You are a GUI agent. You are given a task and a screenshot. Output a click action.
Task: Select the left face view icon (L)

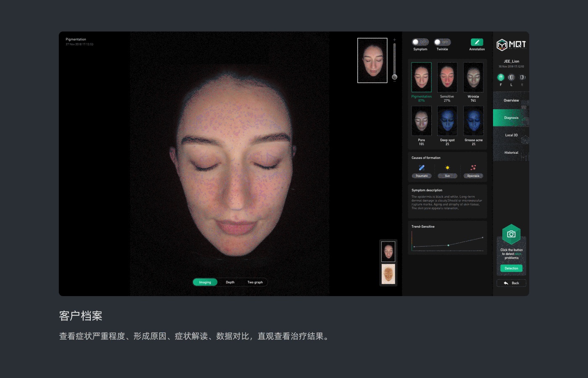click(x=511, y=77)
